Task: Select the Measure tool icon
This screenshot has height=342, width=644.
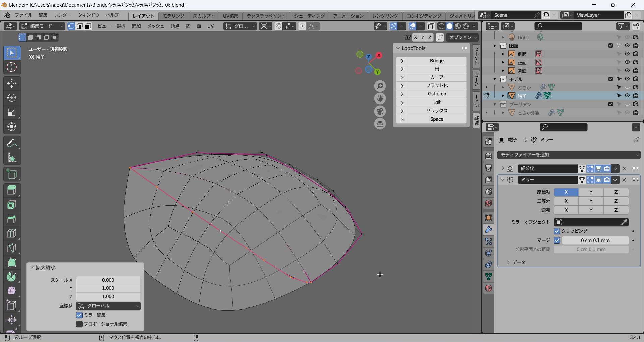Action: click(x=12, y=158)
